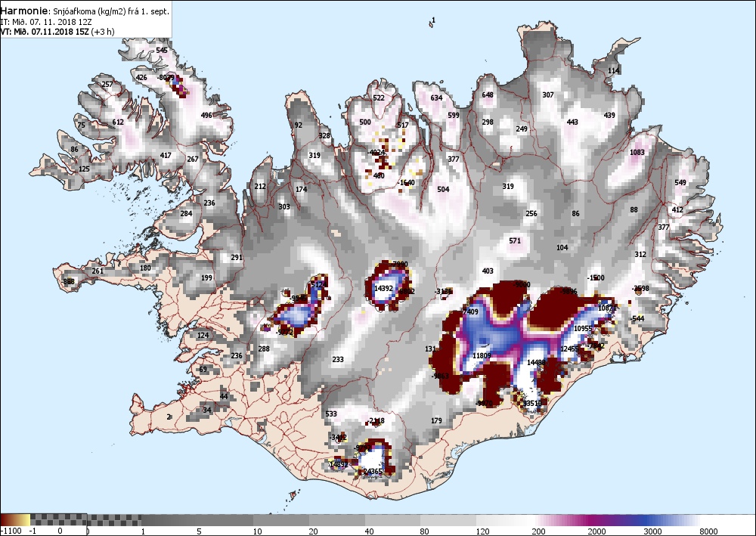The width and height of the screenshot is (756, 536).
Task: Click the 261 value on Snæfellsnes
Action: point(98,271)
